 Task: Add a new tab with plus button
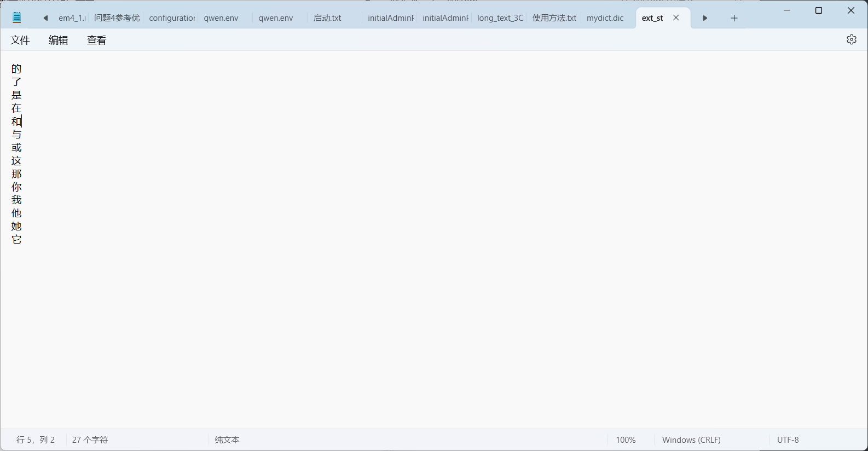pyautogui.click(x=734, y=18)
